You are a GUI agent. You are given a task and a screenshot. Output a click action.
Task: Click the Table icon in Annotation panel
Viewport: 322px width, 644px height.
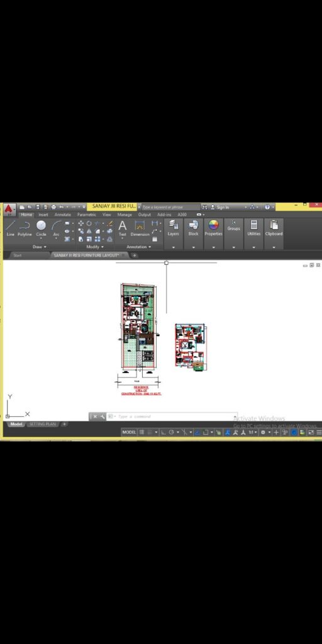(155, 239)
